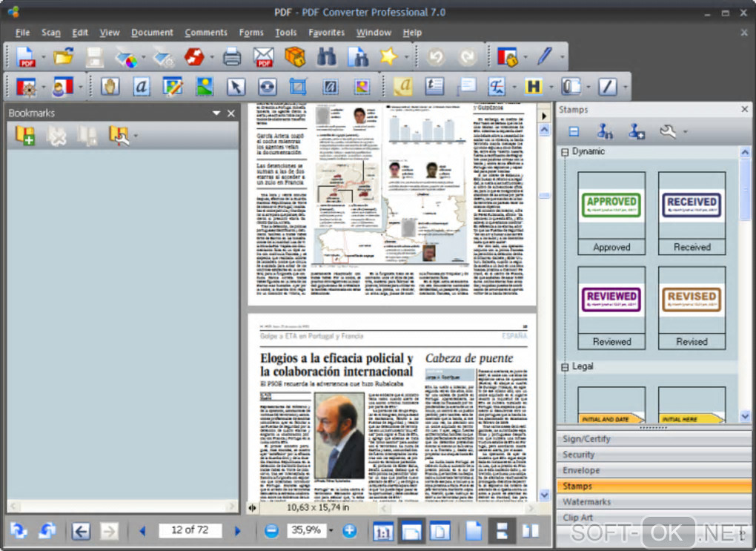Viewport: 756px width, 551px height.
Task: Select the Line drawing tool
Action: point(608,87)
